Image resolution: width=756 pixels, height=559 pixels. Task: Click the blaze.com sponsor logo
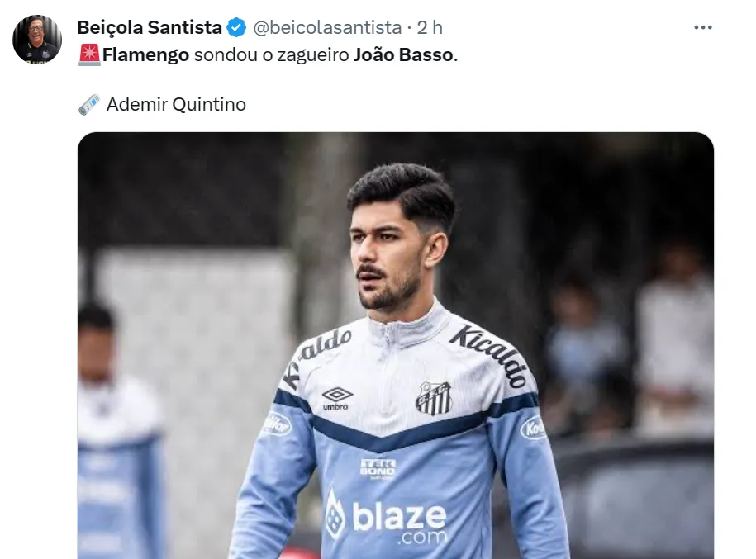coord(387,518)
